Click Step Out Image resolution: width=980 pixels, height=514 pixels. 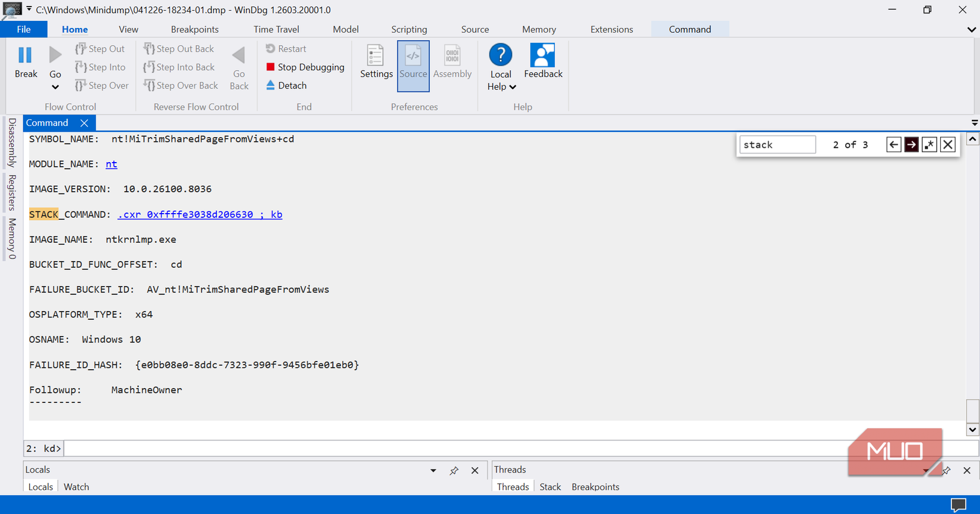[100, 49]
